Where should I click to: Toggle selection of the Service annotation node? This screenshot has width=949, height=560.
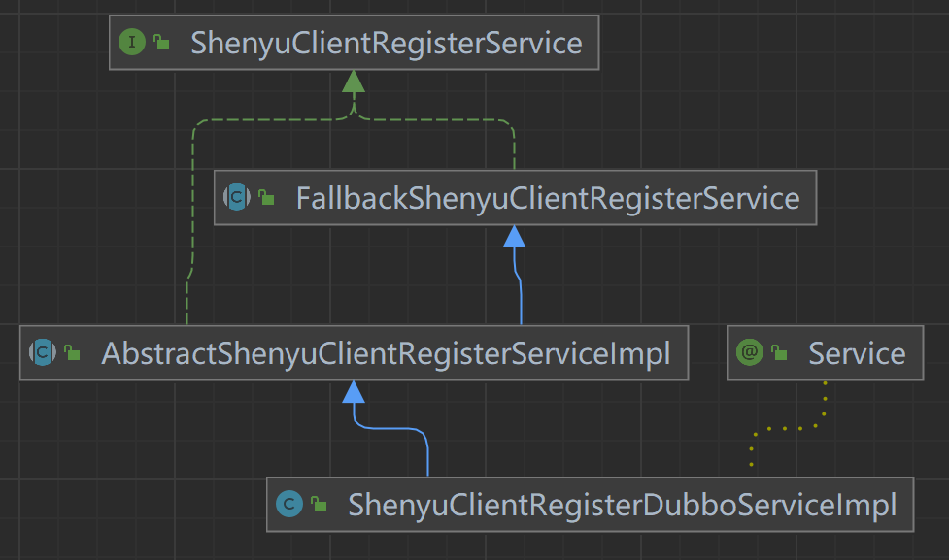825,353
